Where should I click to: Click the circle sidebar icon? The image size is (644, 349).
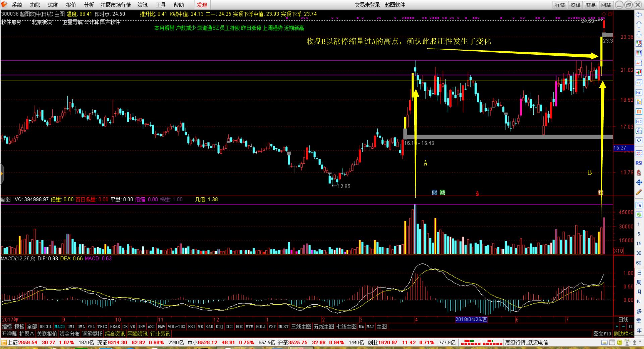(639, 140)
